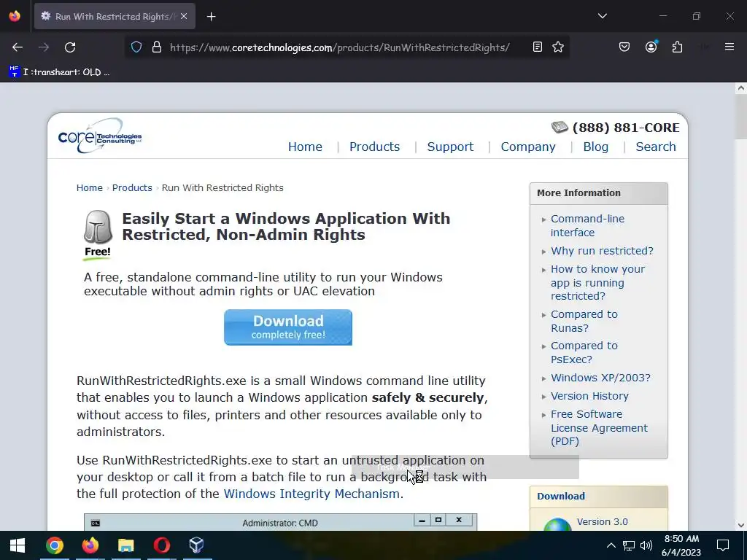Open the extensions puzzle icon

pyautogui.click(x=677, y=47)
